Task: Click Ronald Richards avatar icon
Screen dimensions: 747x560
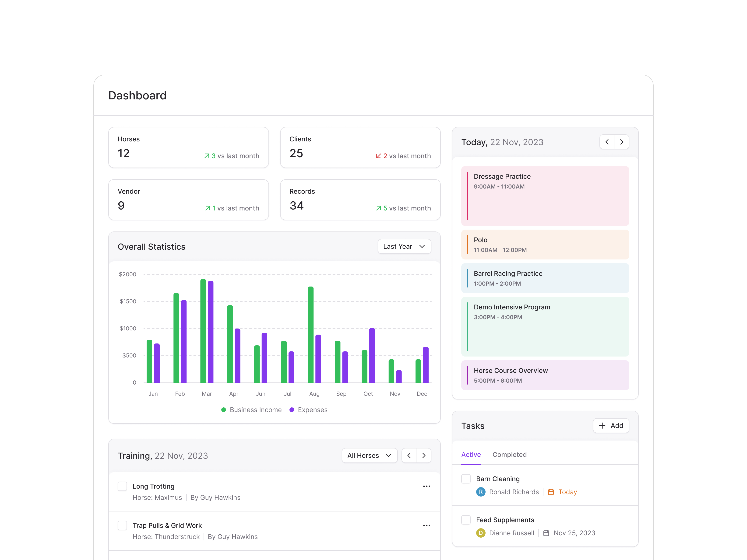Action: [x=481, y=492]
